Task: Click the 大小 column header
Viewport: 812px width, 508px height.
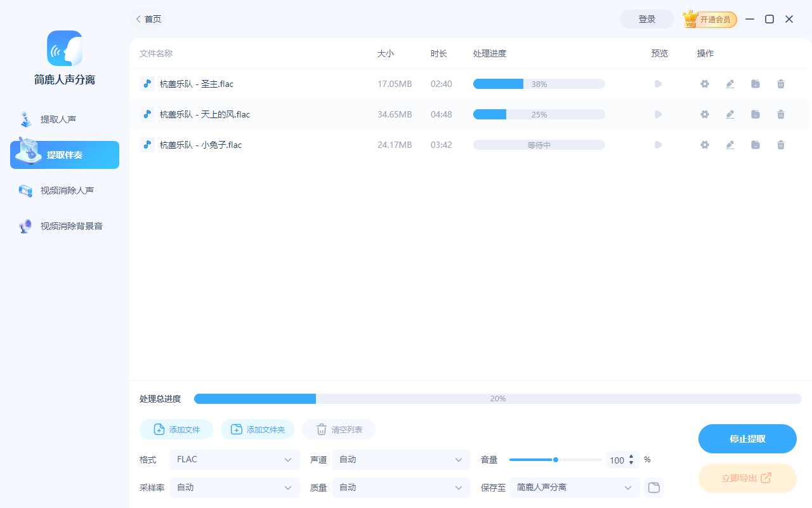Action: click(386, 53)
